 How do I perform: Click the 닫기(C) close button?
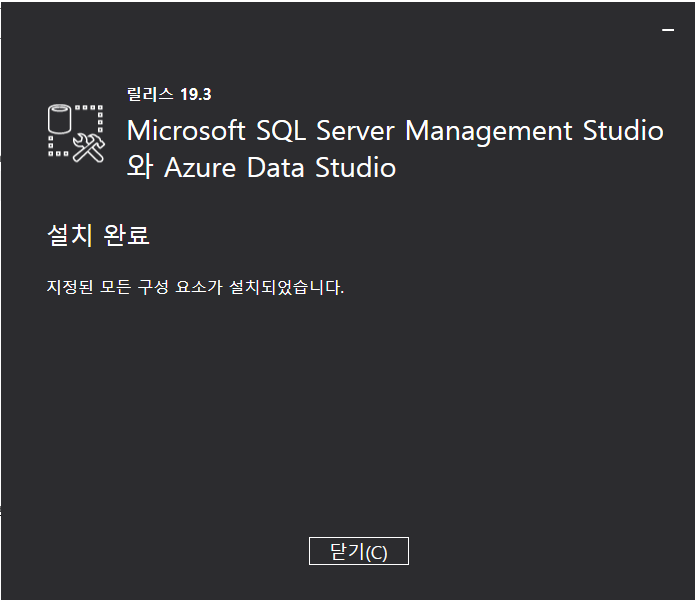coord(359,551)
